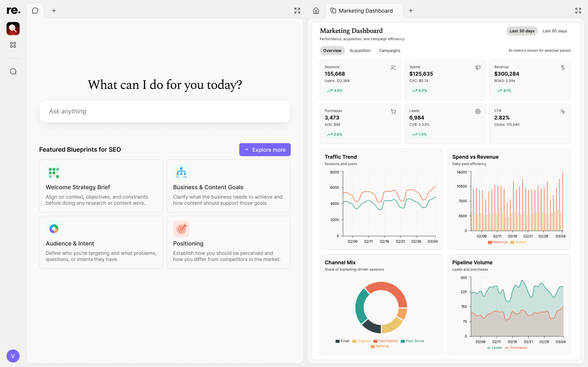Switch to the Acquisition tab

coord(360,51)
